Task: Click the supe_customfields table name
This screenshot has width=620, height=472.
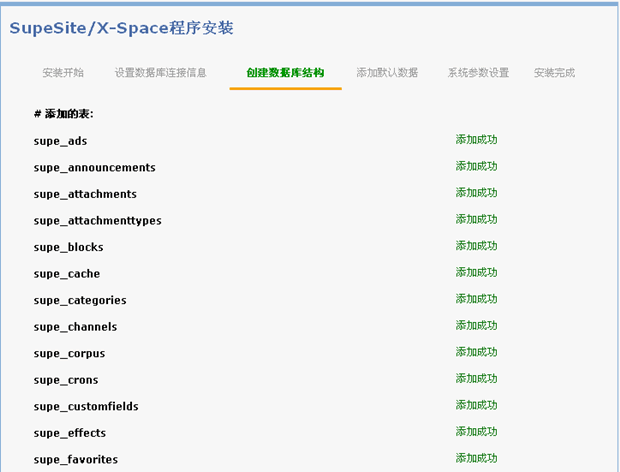Action: coord(86,406)
